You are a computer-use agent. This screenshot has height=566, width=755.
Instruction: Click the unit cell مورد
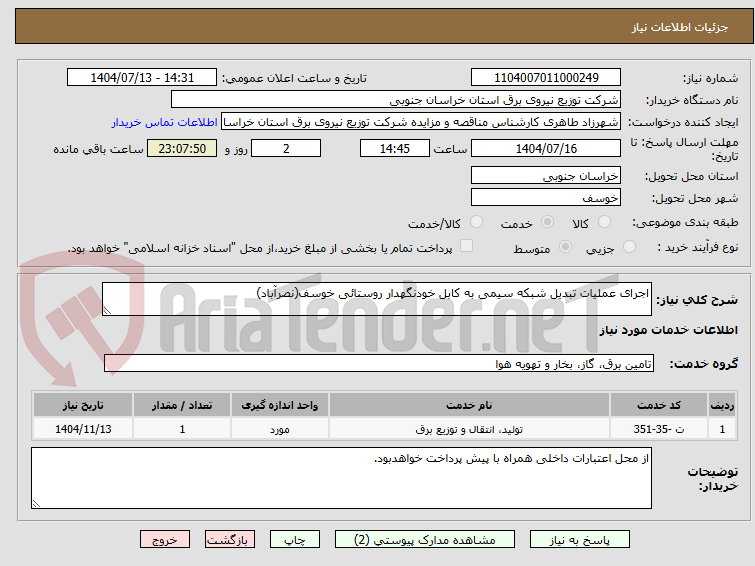[280, 429]
